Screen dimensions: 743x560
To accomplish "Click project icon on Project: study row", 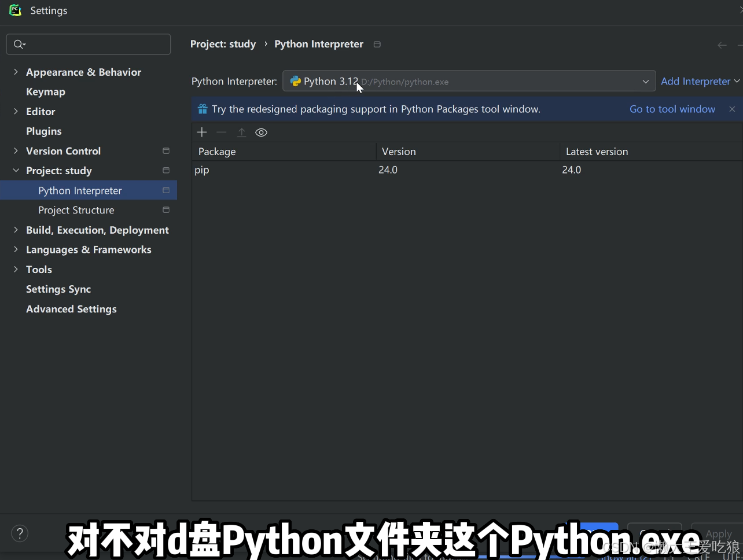I will pos(166,171).
